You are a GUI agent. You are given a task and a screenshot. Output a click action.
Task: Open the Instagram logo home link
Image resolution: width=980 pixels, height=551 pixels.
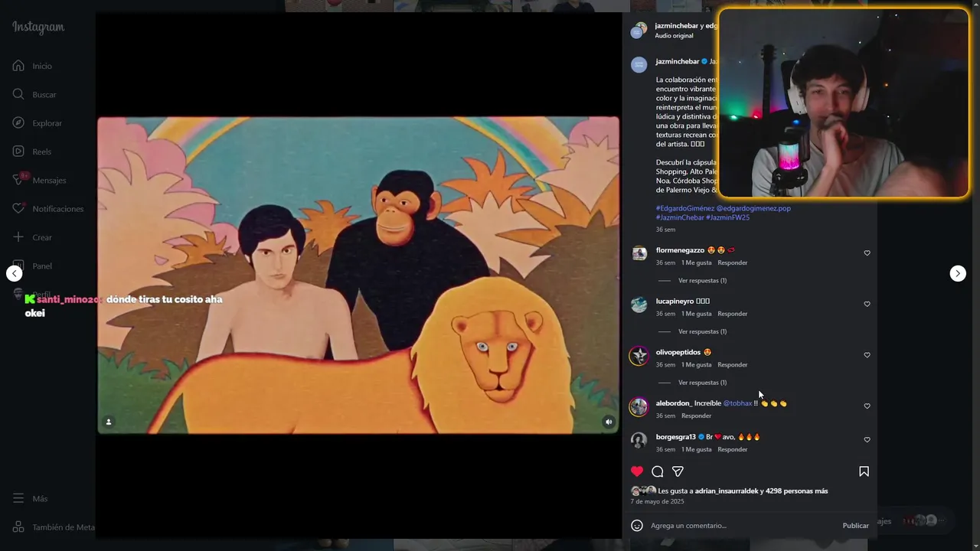point(38,28)
